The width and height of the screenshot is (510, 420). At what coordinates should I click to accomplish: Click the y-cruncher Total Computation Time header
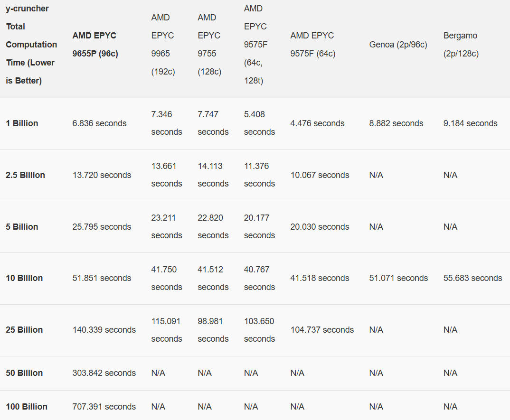[x=31, y=45]
